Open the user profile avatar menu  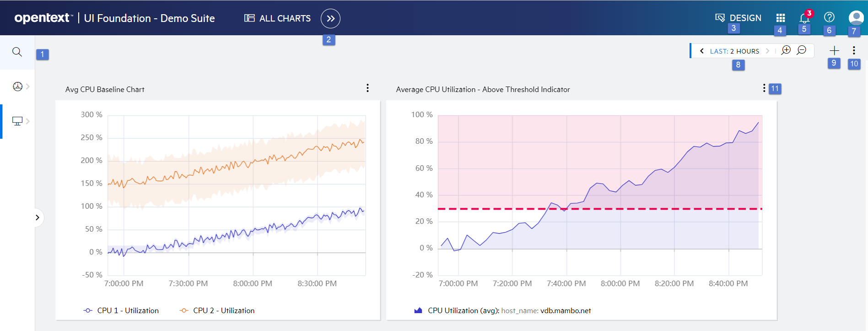pyautogui.click(x=856, y=18)
